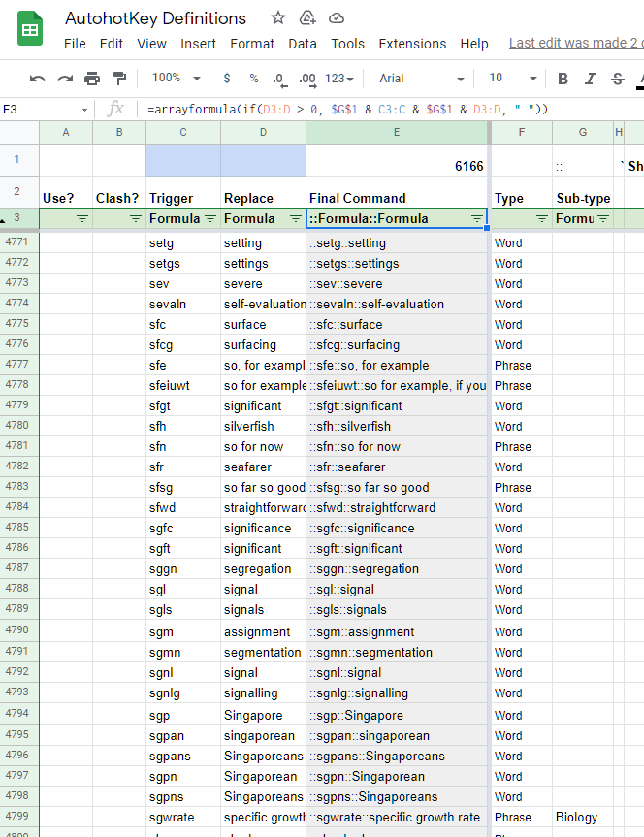Click the formula bar input
Image resolution: width=644 pixels, height=837 pixels.
point(394,110)
